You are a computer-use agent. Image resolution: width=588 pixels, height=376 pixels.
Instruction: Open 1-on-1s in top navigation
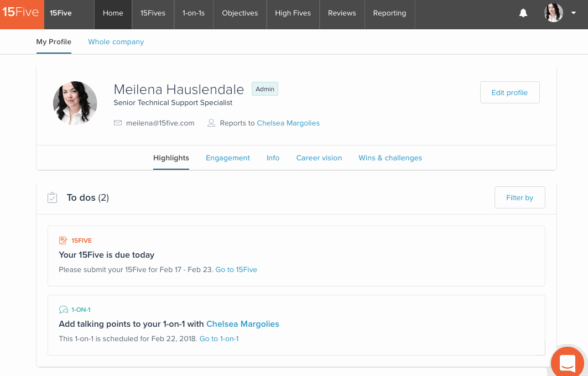click(x=194, y=13)
